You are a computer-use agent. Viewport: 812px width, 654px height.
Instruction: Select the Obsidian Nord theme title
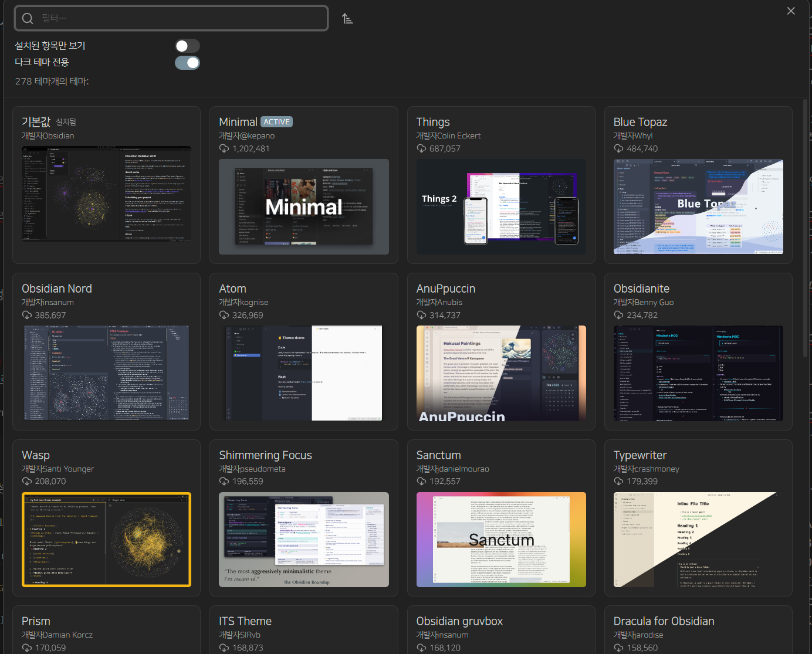tap(57, 289)
